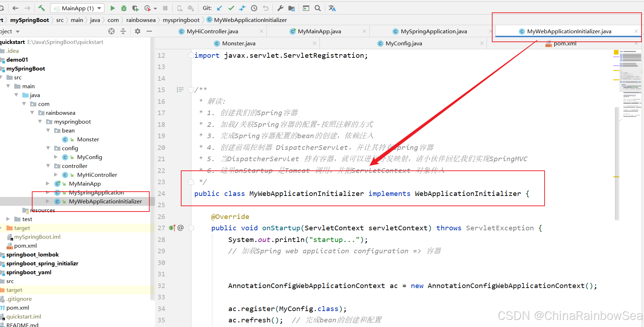Viewport: 644px width, 327px height.
Task: Fold the Javadoc comment at line 15
Action: tap(191, 90)
